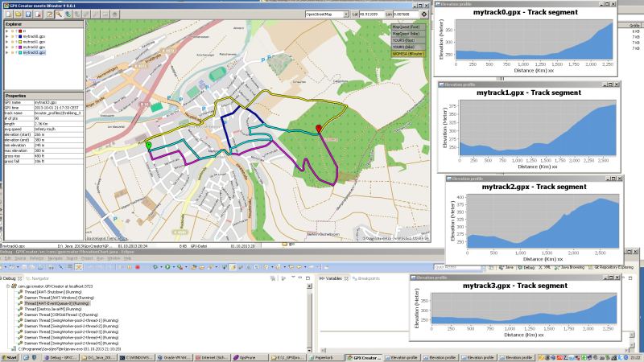644x362 pixels.
Task: Select the MapQuest (foot) routing option
Action: point(408,27)
